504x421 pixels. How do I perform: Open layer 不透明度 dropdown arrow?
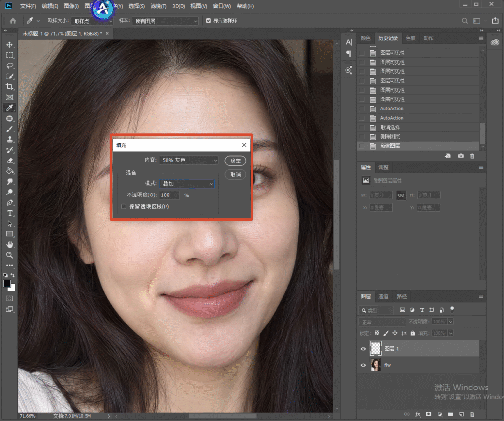pos(451,322)
